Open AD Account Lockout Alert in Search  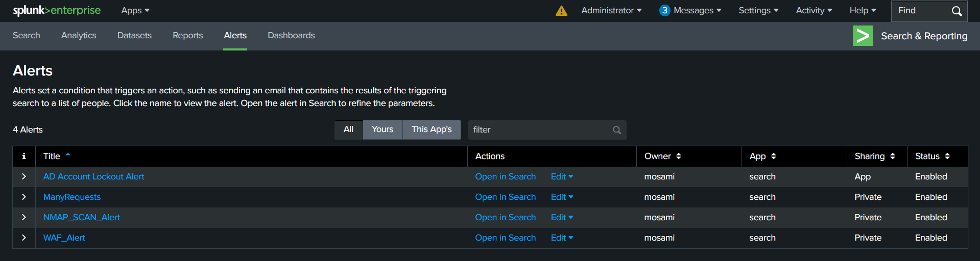[506, 176]
